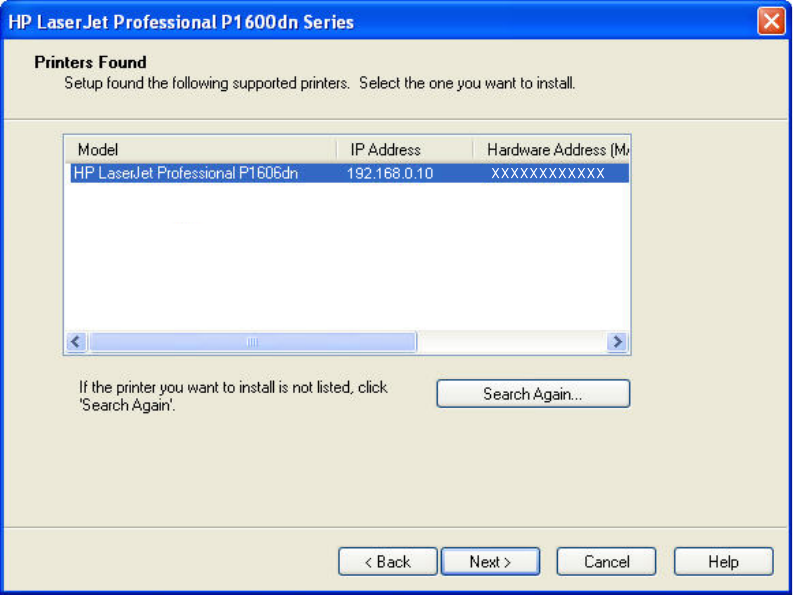Screen dimensions: 793x595
Task: Cancel the printer setup
Action: [x=606, y=562]
